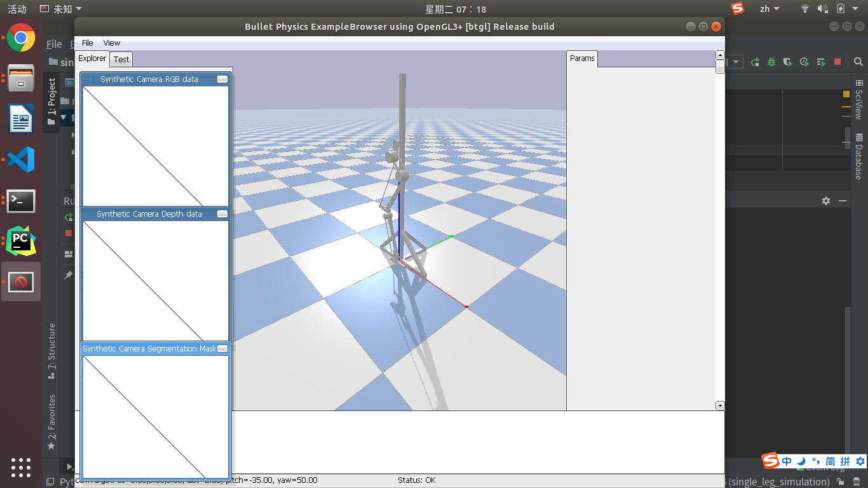Click the battery status indicator
Viewport: 868px width, 488px height.
tap(841, 9)
